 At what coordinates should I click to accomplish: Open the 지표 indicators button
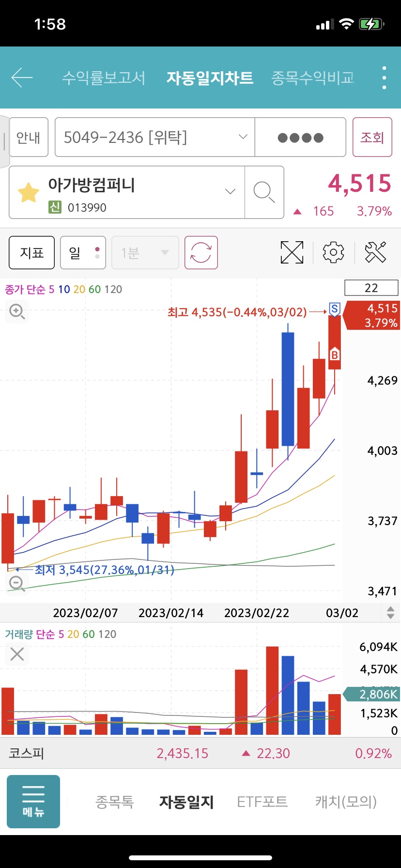[32, 252]
